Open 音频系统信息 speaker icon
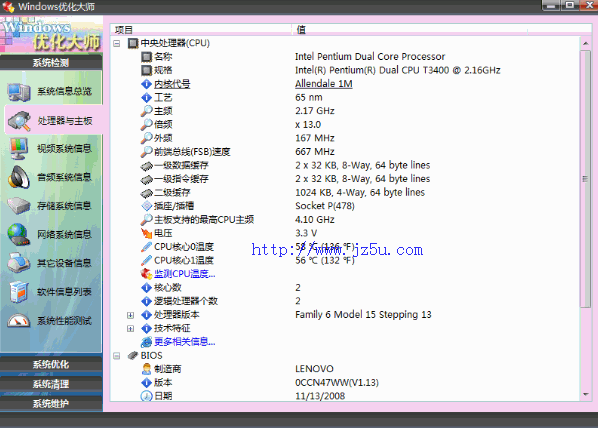The image size is (598, 428). 19,177
